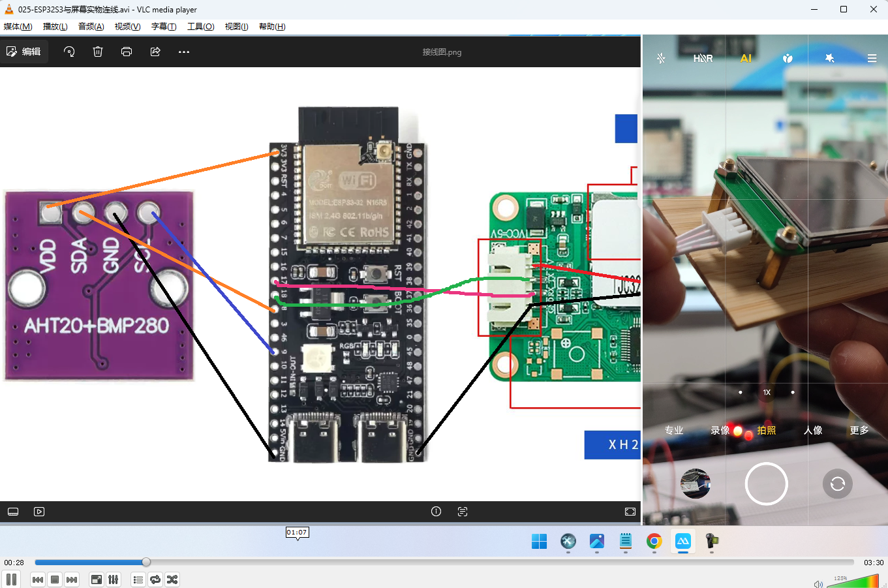Screen dimensions: 888x588
Task: Pause the VLC video playback
Action: click(x=11, y=580)
